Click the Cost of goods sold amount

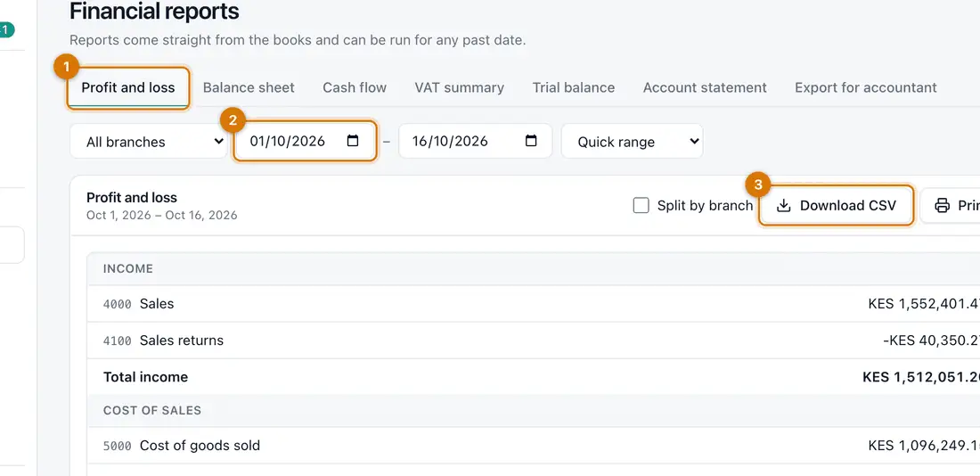pyautogui.click(x=924, y=446)
